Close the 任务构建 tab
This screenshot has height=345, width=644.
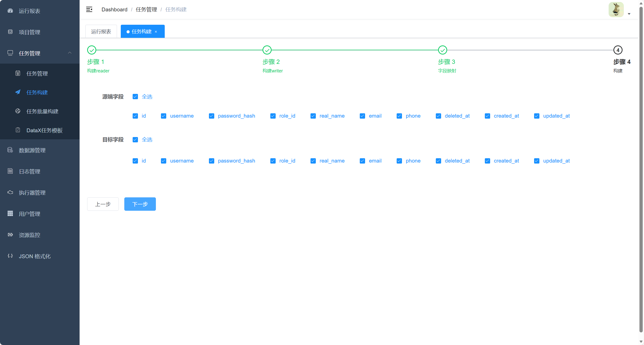[x=156, y=32]
